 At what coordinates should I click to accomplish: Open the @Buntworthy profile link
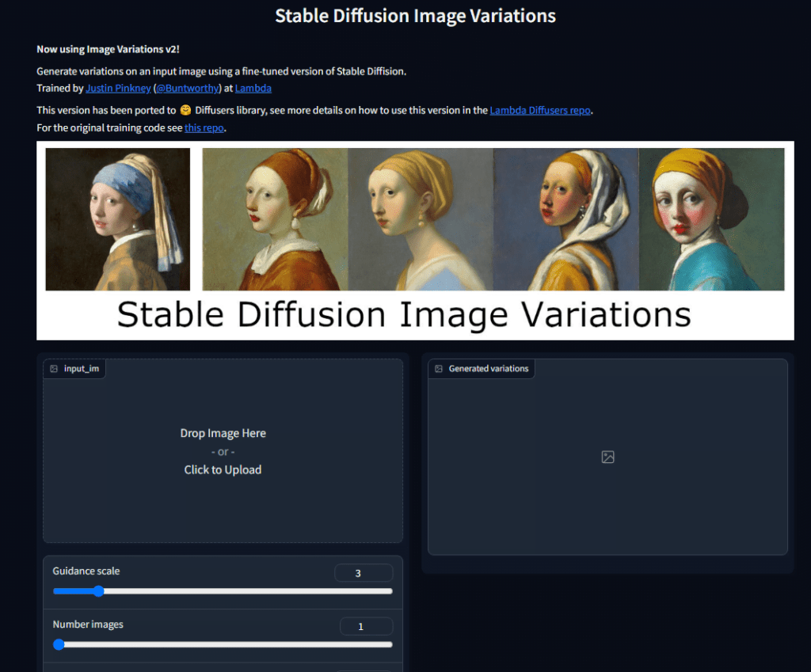pyautogui.click(x=188, y=89)
